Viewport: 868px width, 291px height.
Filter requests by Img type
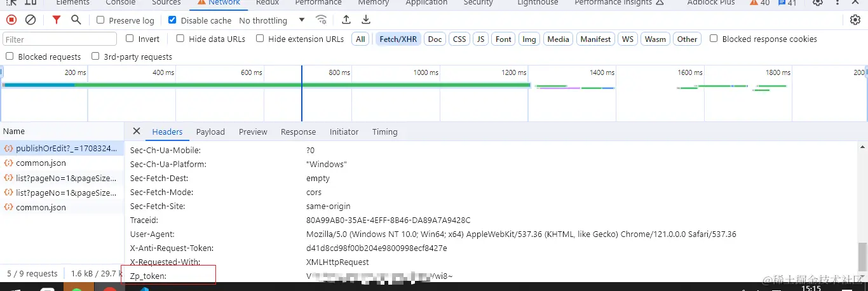[x=529, y=39]
